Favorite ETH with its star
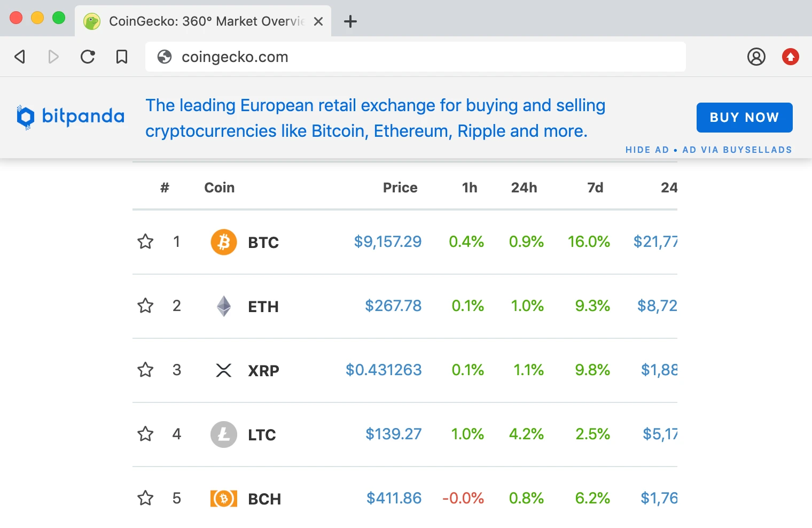 [145, 306]
